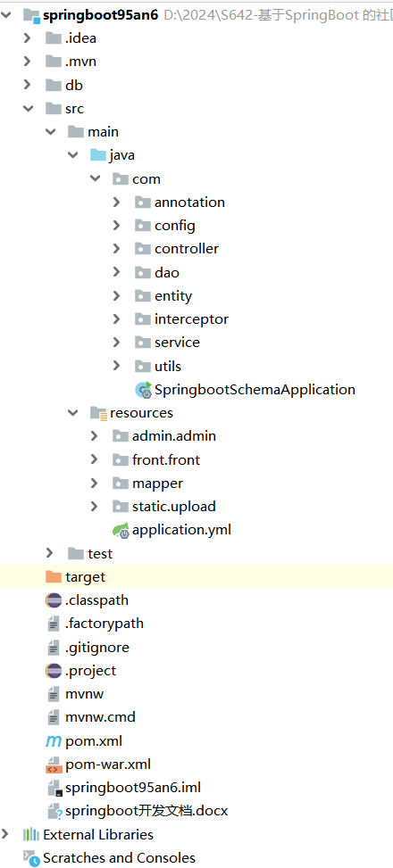Select the target folder row
This screenshot has height=868, width=393.
196,577
